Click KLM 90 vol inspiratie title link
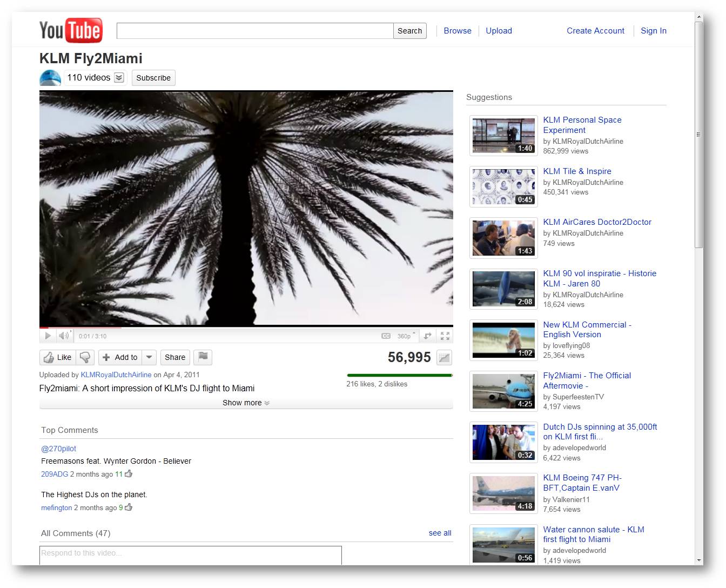 [600, 278]
